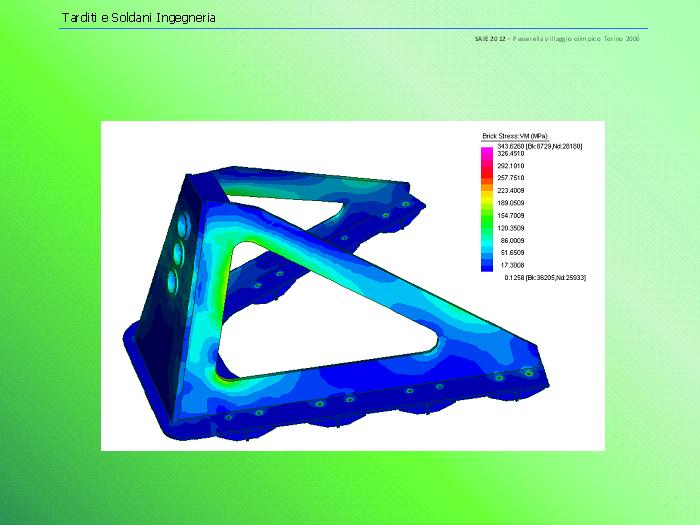Click the magenta band of the stress legend
The width and height of the screenshot is (700, 525).
click(x=487, y=153)
